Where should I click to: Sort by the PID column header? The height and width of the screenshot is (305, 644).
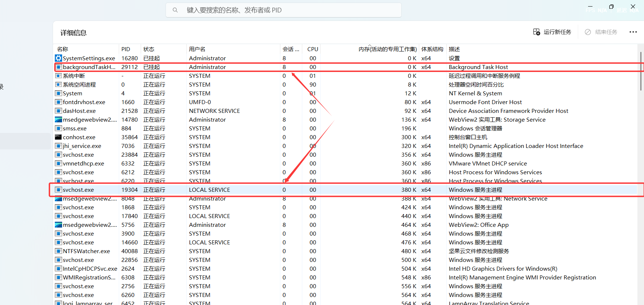pos(126,49)
